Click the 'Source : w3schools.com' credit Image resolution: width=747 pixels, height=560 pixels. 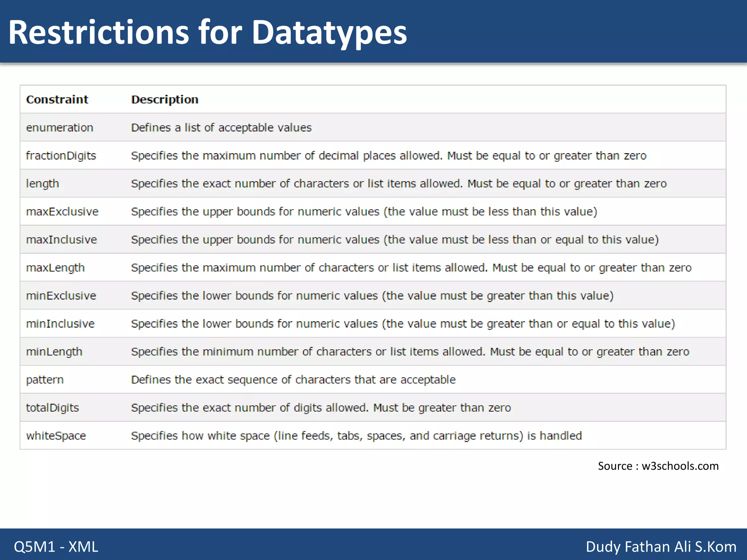click(x=658, y=466)
